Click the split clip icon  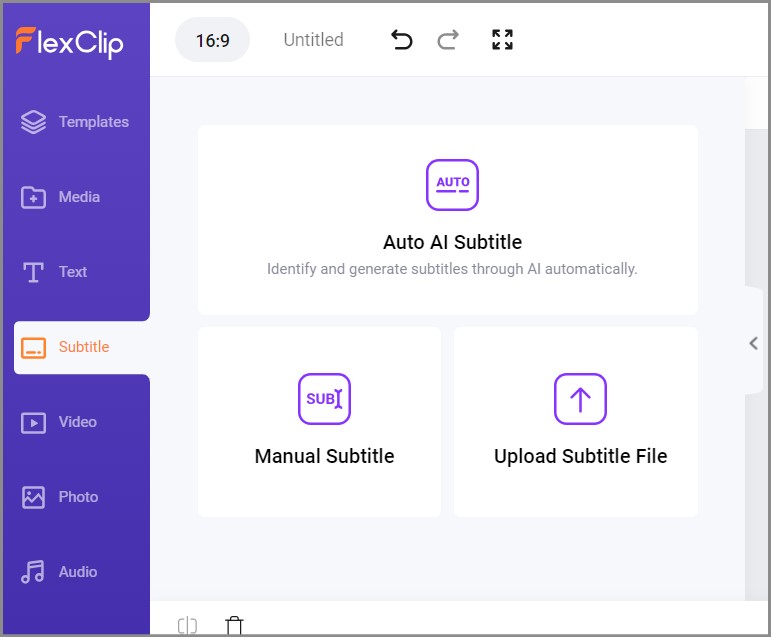coord(187,626)
